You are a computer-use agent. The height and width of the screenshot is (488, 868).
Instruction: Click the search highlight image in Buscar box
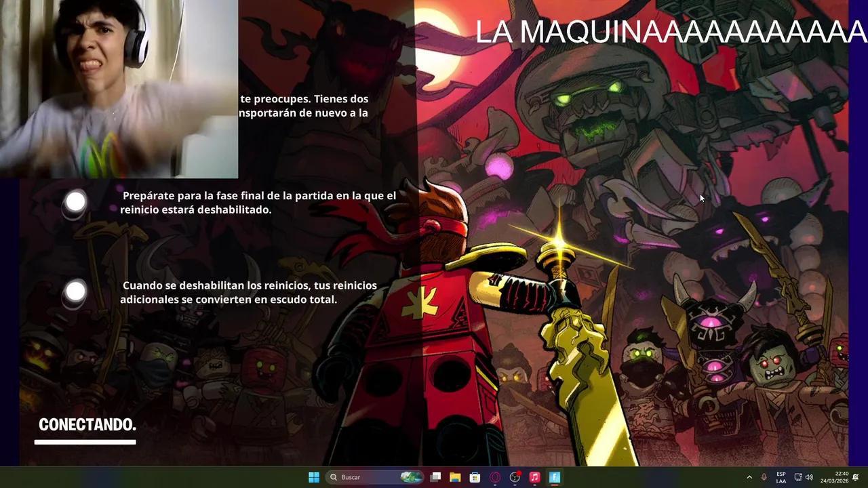(411, 477)
